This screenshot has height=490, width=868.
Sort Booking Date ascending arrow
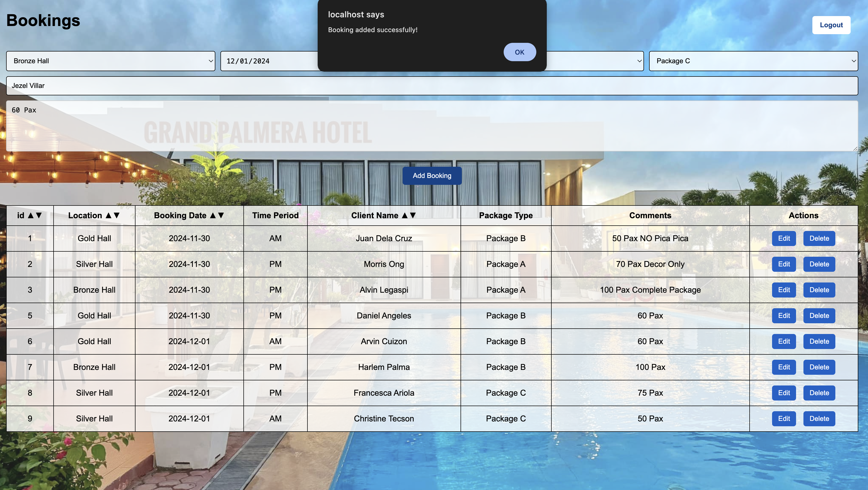pyautogui.click(x=213, y=215)
